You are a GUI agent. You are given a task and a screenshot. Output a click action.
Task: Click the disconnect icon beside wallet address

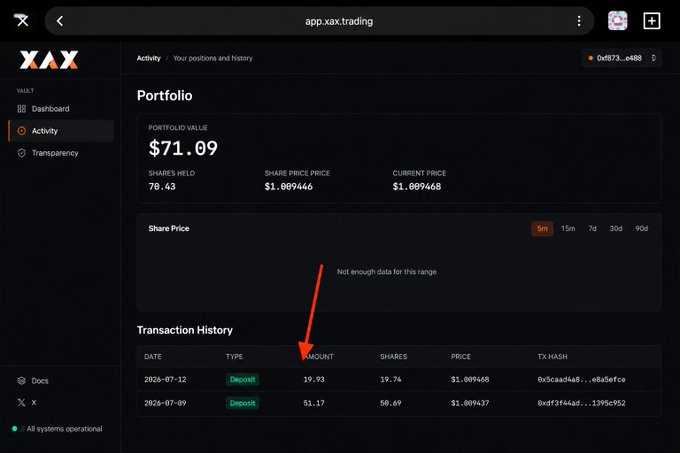tap(654, 58)
